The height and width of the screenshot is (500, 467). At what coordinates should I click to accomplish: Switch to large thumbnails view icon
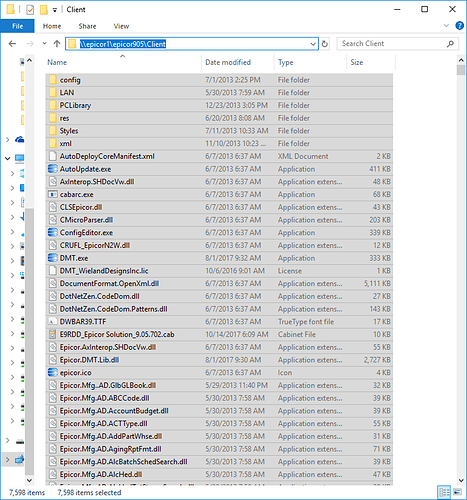click(457, 492)
